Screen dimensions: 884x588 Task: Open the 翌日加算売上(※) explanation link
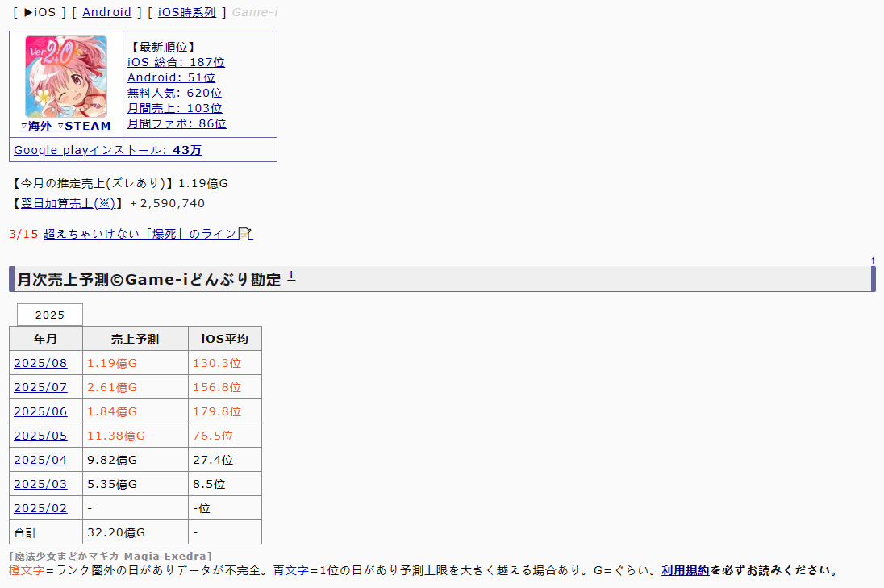[x=68, y=203]
